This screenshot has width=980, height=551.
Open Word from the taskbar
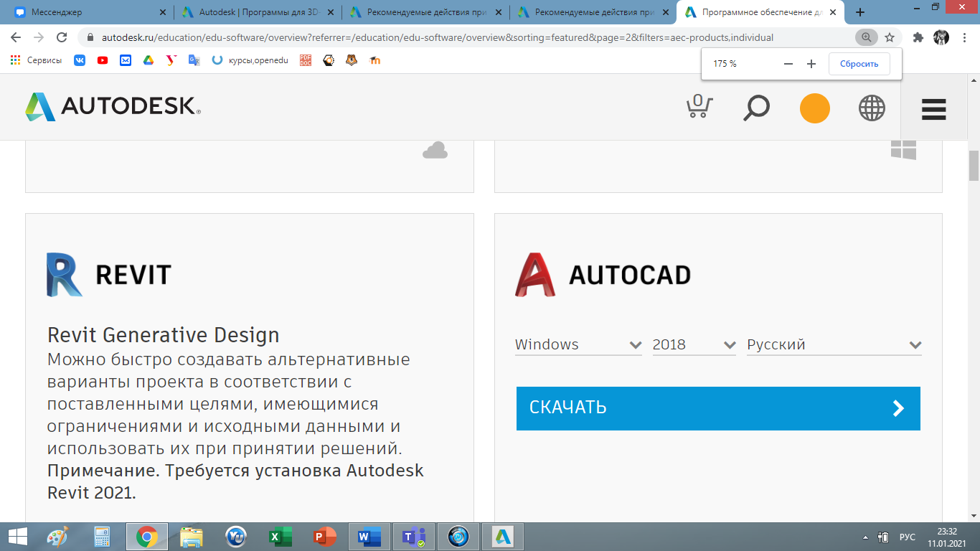tap(369, 536)
